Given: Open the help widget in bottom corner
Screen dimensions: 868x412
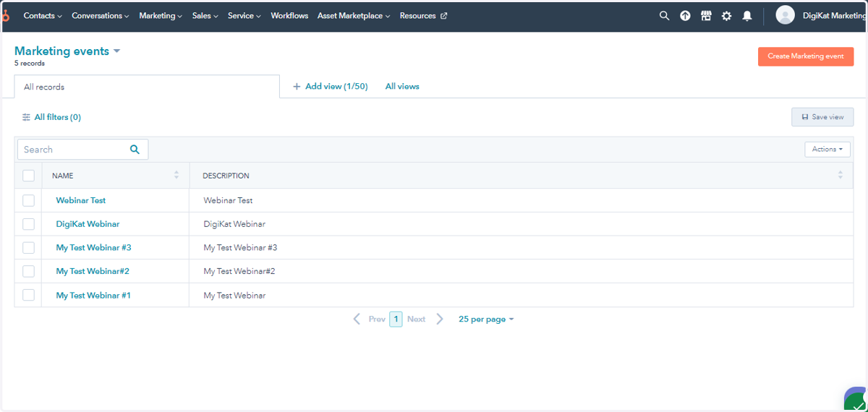Looking at the screenshot, I should coord(856,400).
